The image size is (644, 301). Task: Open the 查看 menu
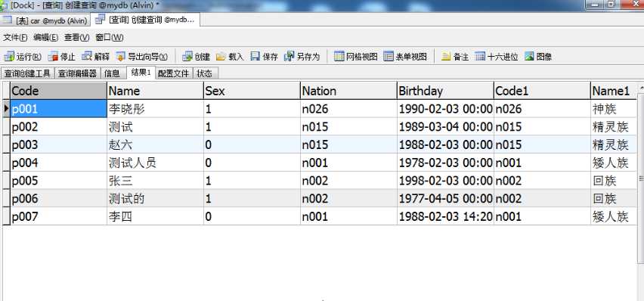pos(77,37)
